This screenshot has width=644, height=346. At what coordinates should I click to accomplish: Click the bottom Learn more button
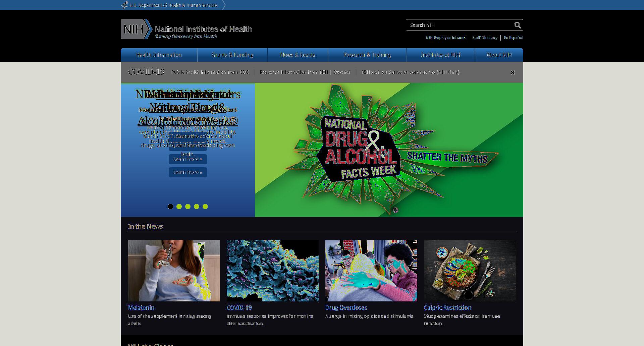[x=188, y=172]
